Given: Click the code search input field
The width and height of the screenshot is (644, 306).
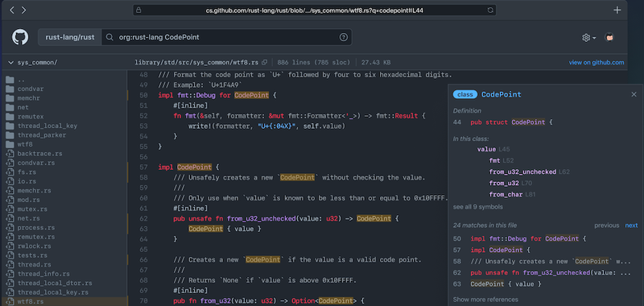Looking at the screenshot, I should click(x=227, y=37).
